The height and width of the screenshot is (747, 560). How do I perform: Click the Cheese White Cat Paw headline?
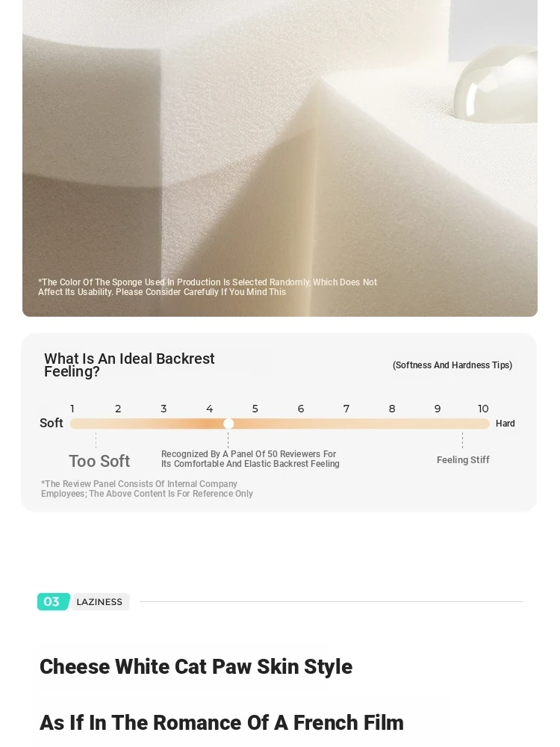click(x=196, y=666)
